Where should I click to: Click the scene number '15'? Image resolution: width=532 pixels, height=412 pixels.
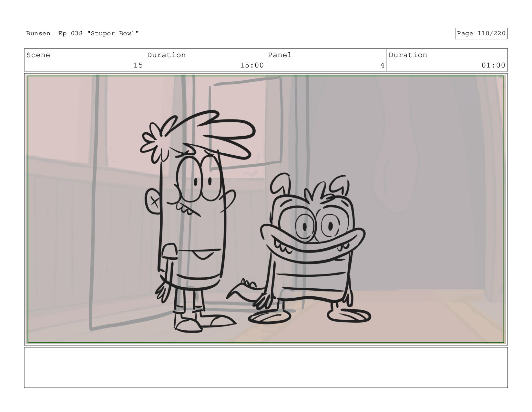point(138,65)
